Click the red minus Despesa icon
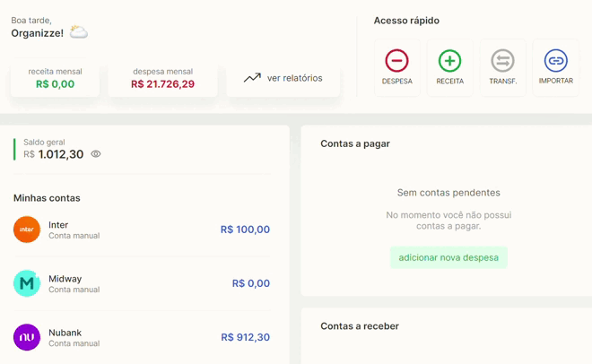The image size is (592, 364). (x=396, y=61)
